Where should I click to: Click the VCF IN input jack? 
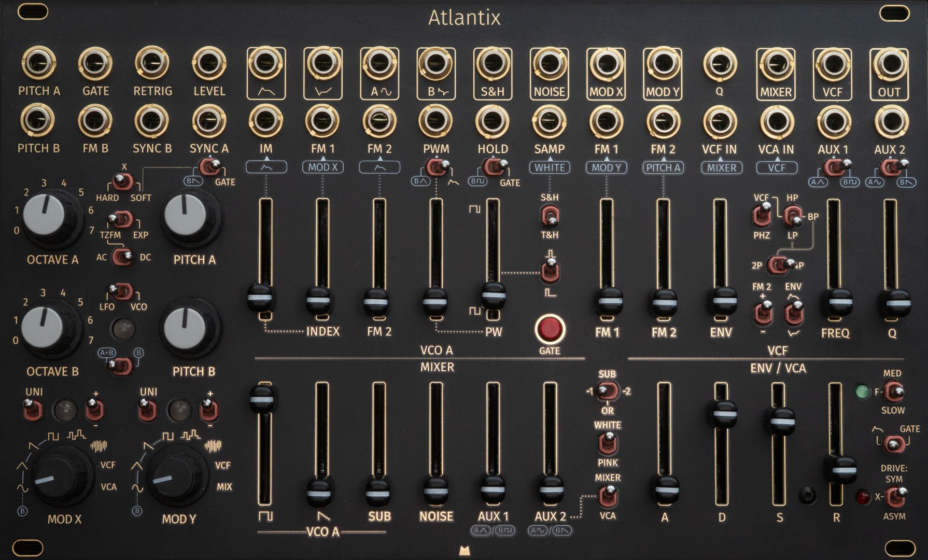click(719, 122)
